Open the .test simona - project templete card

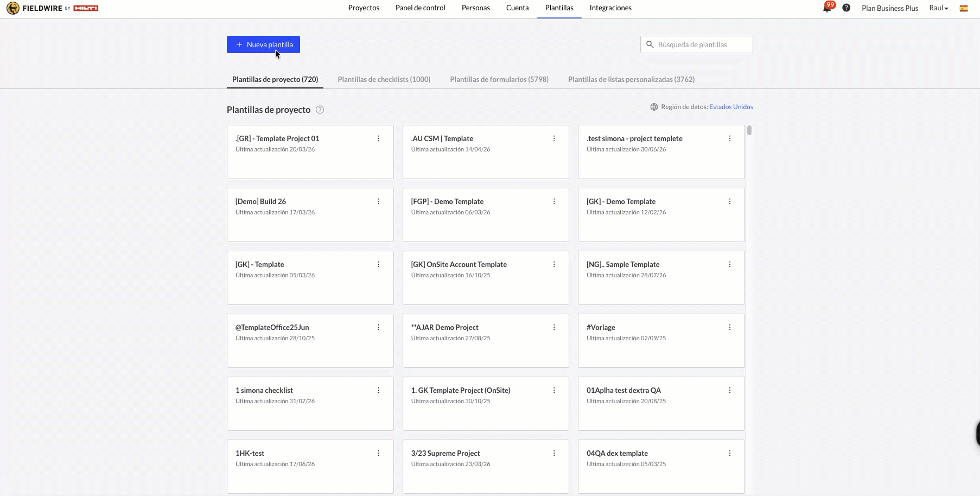(661, 152)
